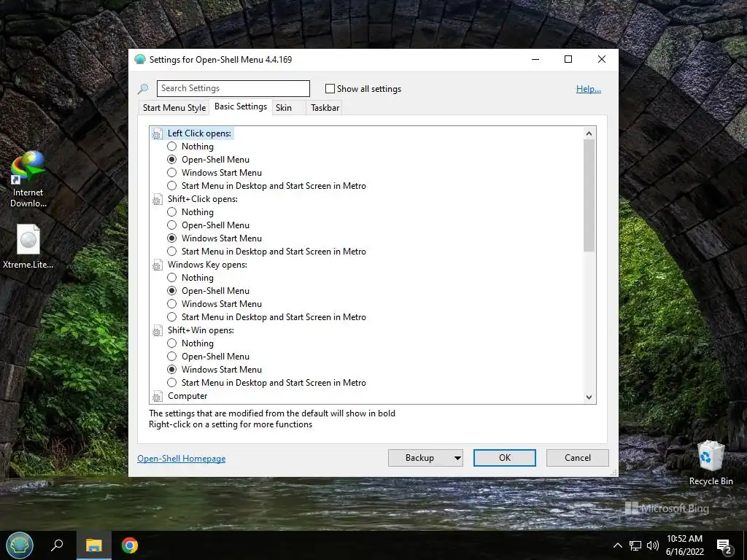
Task: Expand the Backup dropdown arrow
Action: 457,458
